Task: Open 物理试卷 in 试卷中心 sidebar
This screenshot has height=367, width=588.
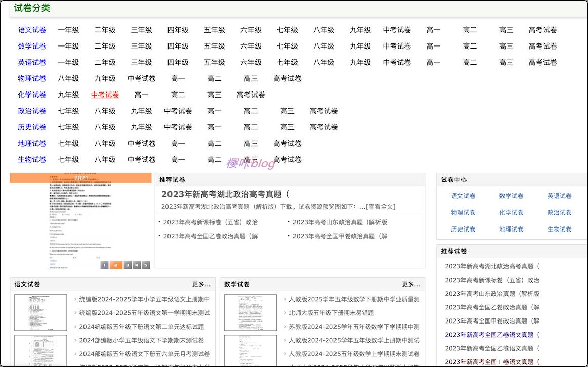Action: pos(463,213)
